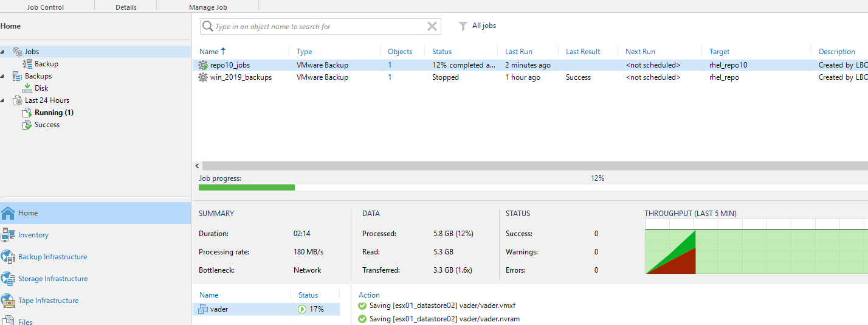
Task: Collapse the Last 24 Hours node
Action: [x=4, y=100]
